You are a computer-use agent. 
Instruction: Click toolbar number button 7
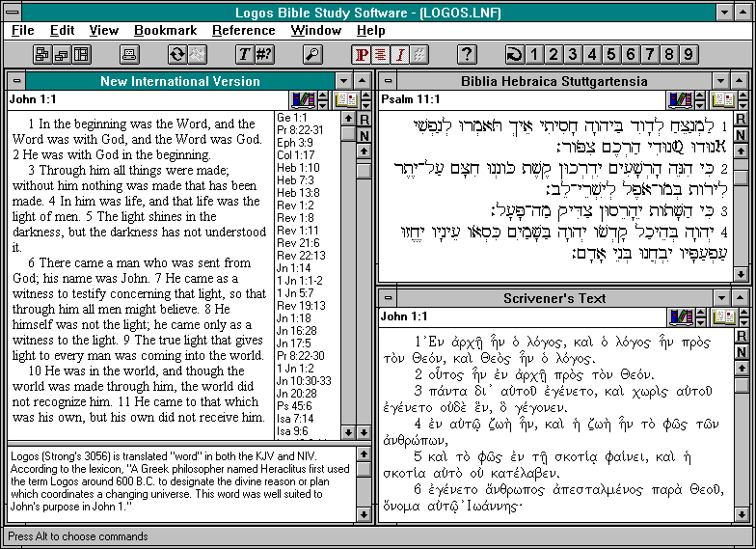pyautogui.click(x=650, y=54)
